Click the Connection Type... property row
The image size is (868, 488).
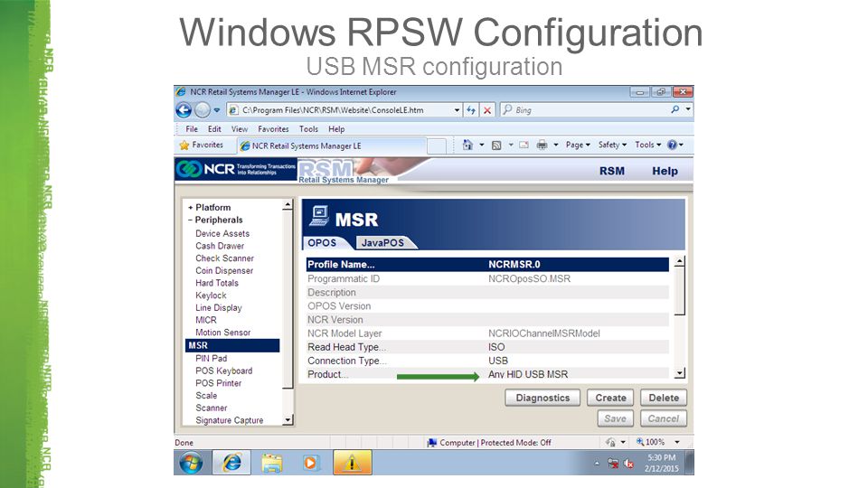point(487,361)
